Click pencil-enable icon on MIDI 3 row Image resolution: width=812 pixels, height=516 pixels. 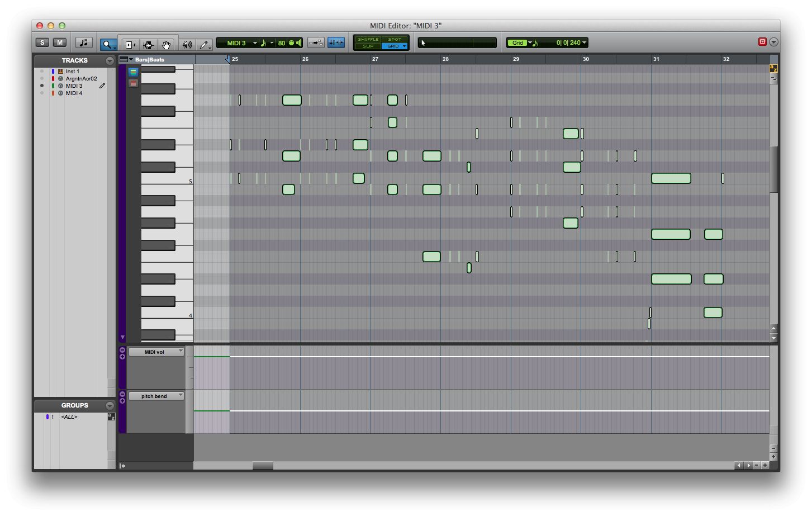[x=102, y=86]
